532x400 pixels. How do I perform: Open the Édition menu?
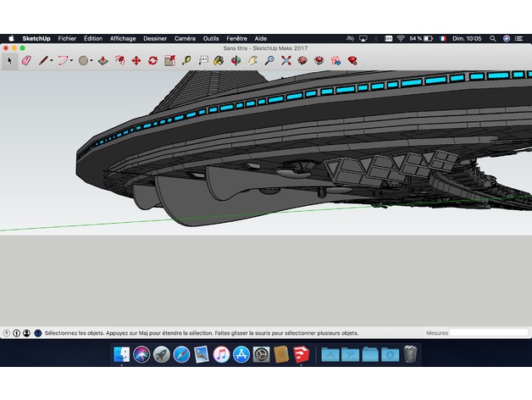pos(93,38)
